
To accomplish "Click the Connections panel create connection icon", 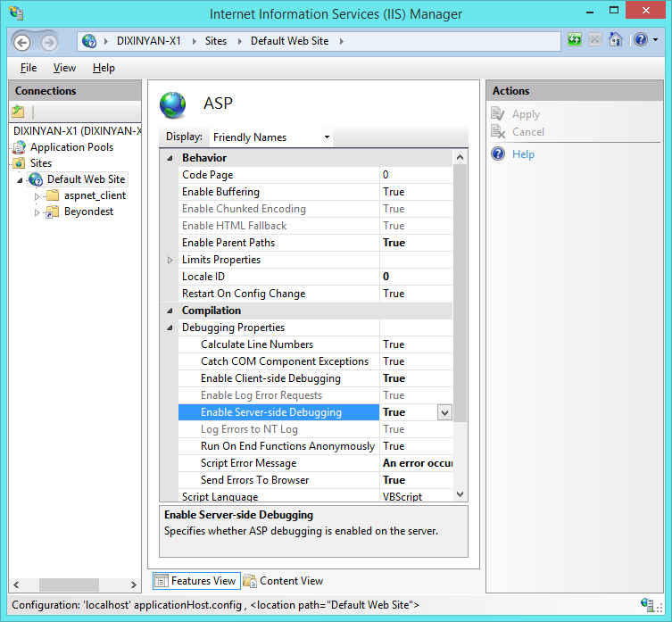I will 18,112.
